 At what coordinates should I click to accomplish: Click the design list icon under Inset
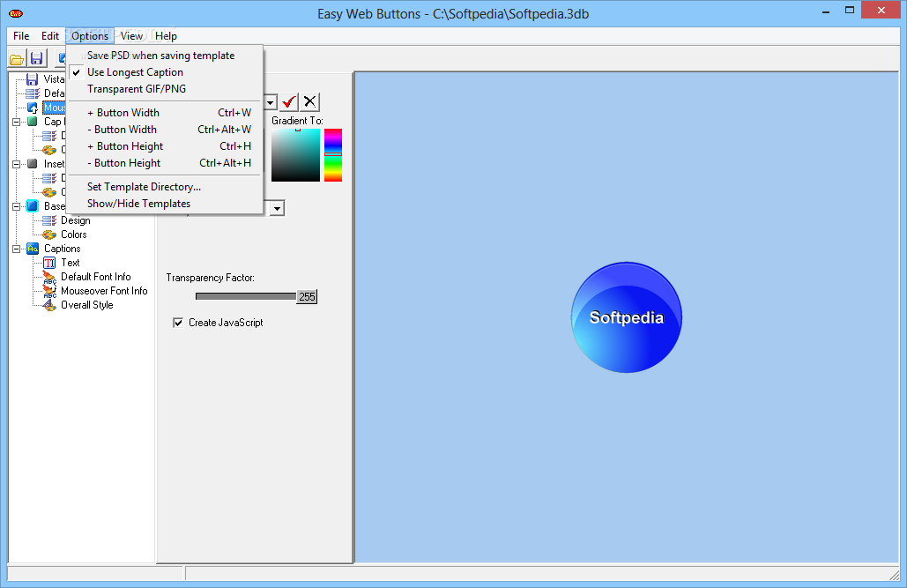(x=49, y=178)
